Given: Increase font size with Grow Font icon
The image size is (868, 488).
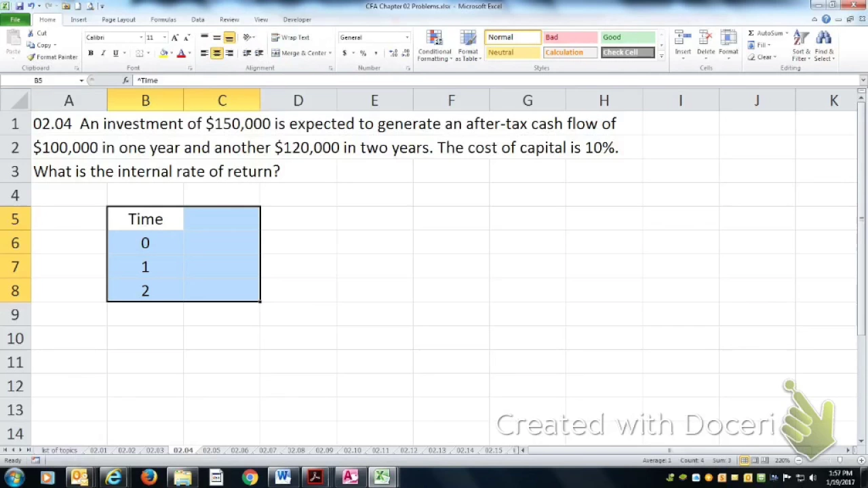Looking at the screenshot, I should (x=175, y=37).
